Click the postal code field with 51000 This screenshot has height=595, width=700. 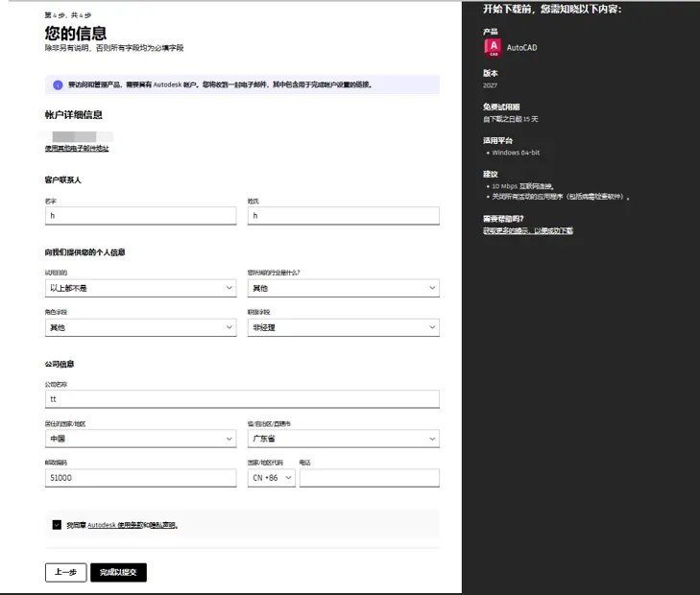coord(140,478)
